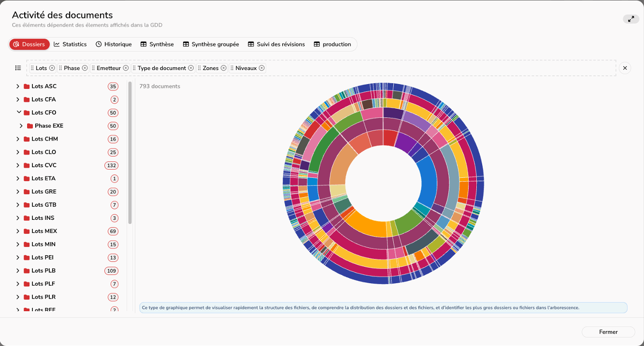
Task: Expand the Lots ASC folder
Action: click(x=18, y=86)
